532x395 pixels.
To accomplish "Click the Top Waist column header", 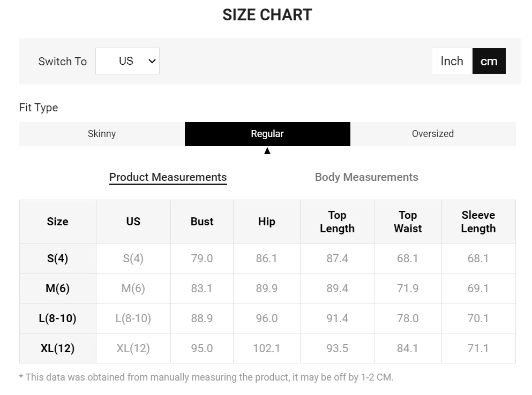I will [408, 222].
